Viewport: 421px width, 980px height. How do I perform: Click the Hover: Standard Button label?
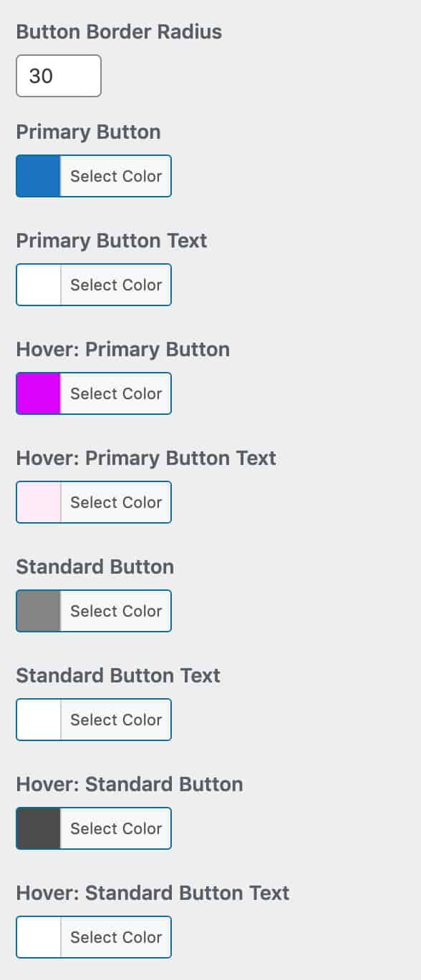click(x=130, y=784)
